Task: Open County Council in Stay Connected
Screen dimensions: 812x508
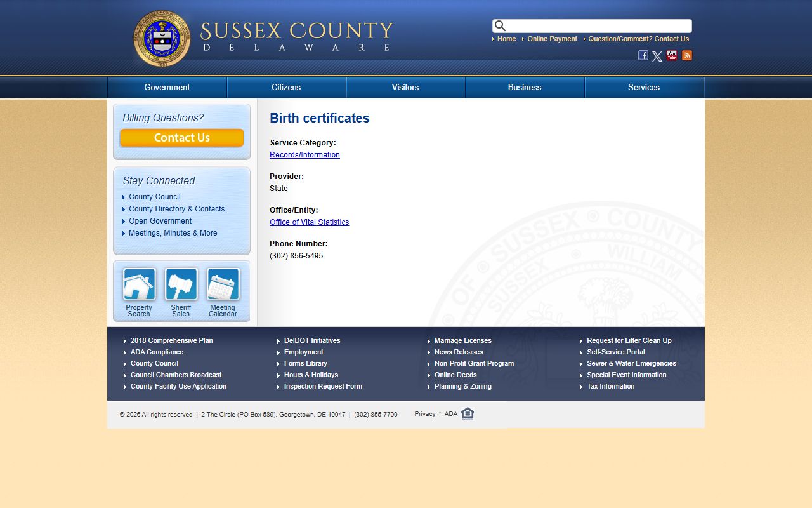Action: pyautogui.click(x=155, y=197)
